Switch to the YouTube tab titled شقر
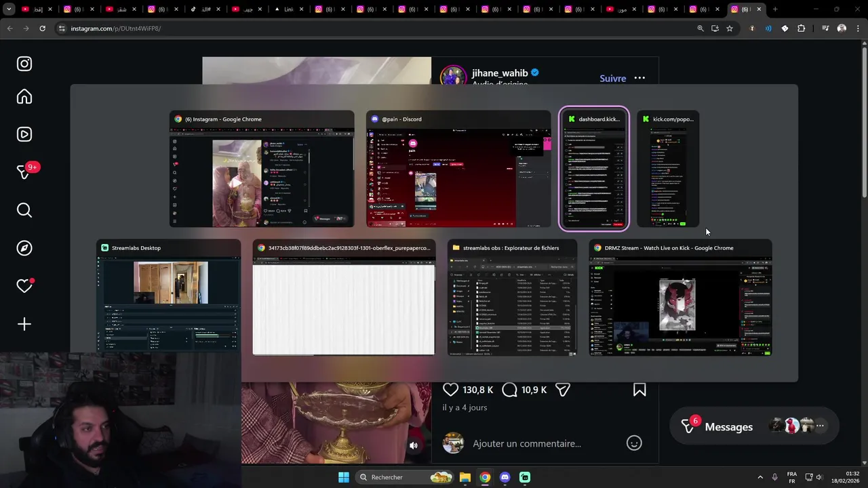This screenshot has height=488, width=868. tap(119, 9)
